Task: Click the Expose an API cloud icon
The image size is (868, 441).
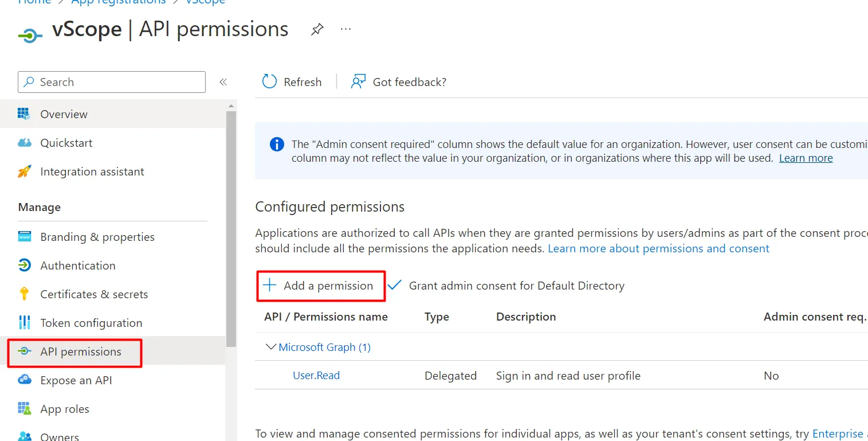Action: tap(24, 380)
